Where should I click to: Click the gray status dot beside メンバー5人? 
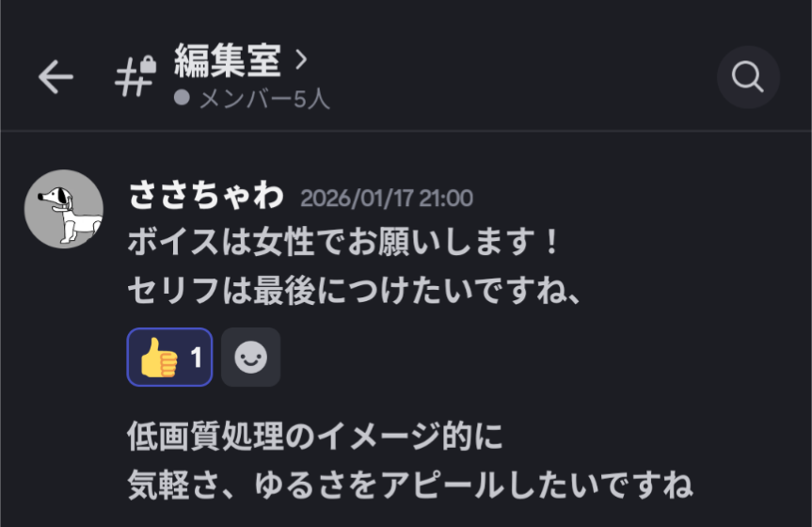[x=182, y=98]
